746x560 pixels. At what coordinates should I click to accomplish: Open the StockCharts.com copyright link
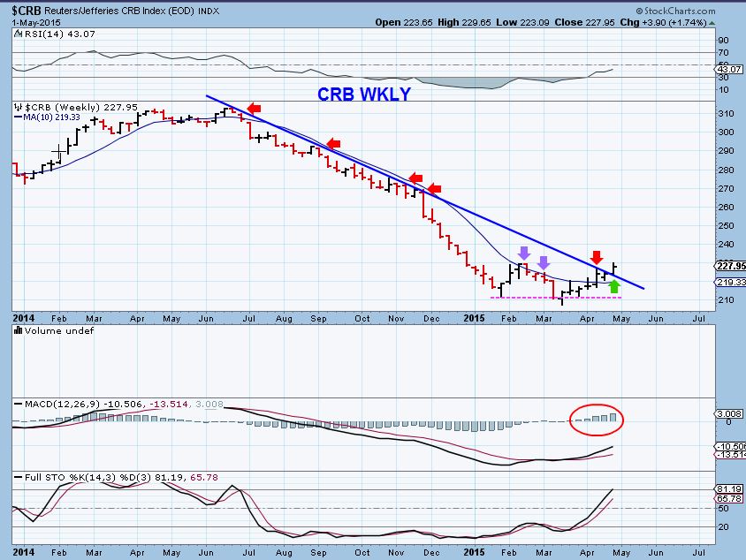[x=675, y=11]
